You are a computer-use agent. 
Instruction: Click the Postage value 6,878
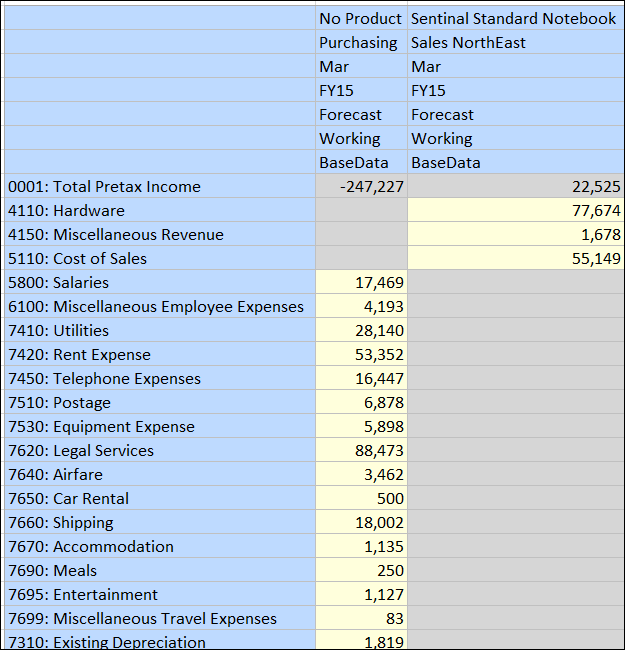(361, 403)
